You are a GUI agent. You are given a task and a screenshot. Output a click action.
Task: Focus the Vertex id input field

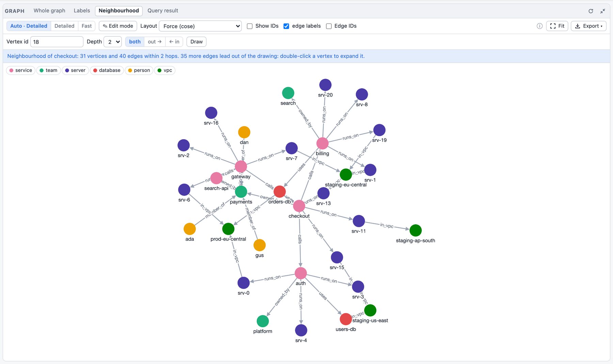coord(57,42)
